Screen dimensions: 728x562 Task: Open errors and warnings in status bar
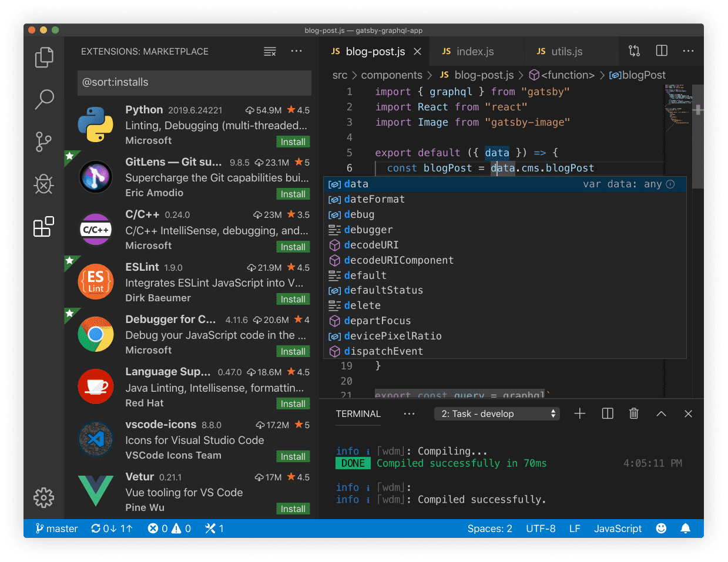[x=169, y=529]
